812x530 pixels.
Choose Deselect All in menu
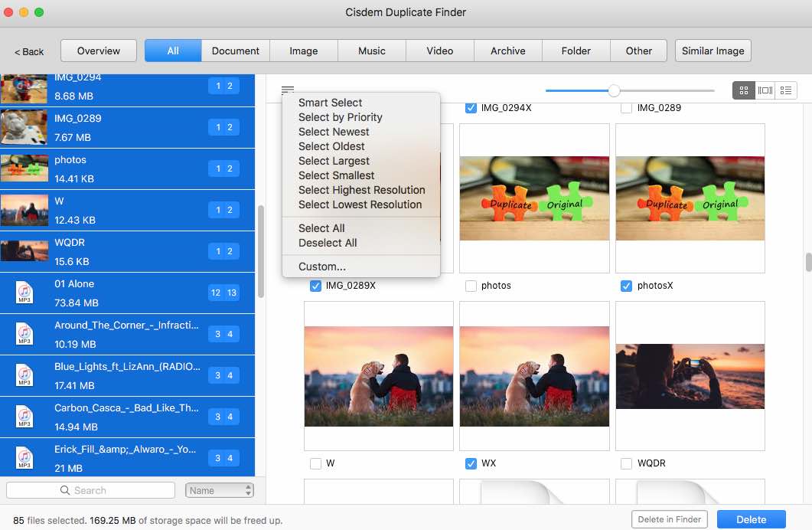tap(361, 243)
